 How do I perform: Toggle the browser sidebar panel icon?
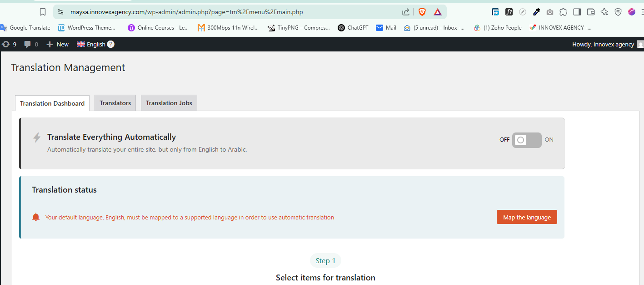[577, 12]
